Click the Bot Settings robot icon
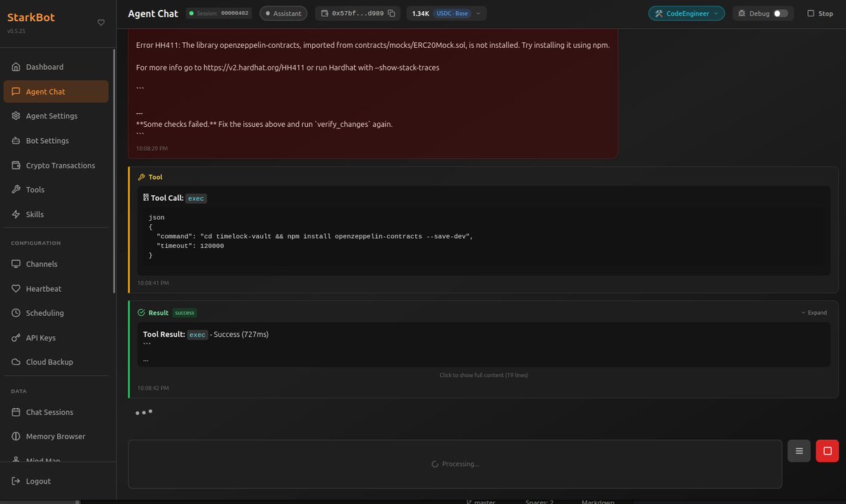Viewport: 846px width, 504px height. [x=16, y=141]
